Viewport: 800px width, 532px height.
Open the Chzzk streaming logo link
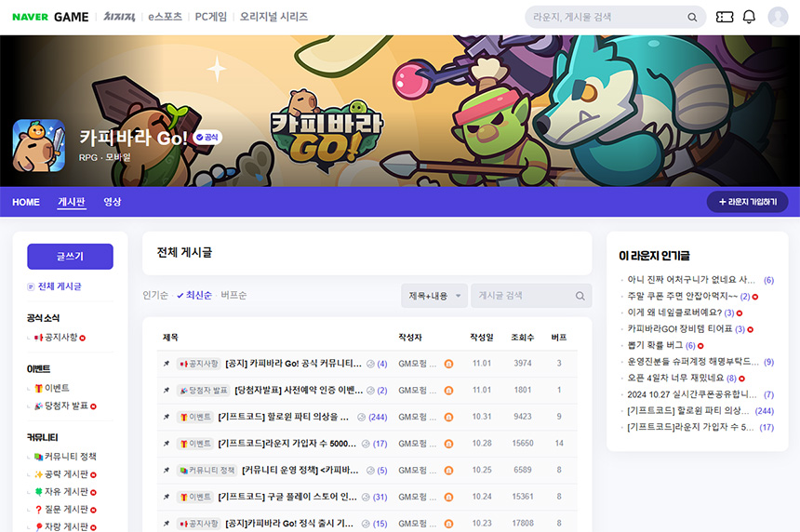click(x=119, y=17)
